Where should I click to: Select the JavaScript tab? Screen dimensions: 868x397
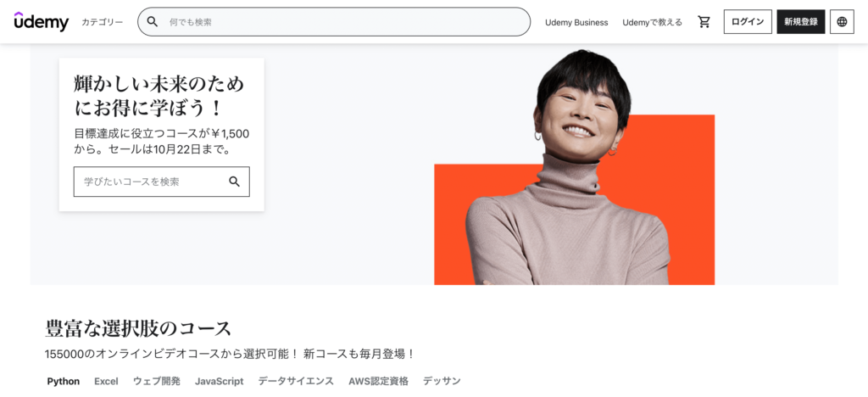point(220,381)
